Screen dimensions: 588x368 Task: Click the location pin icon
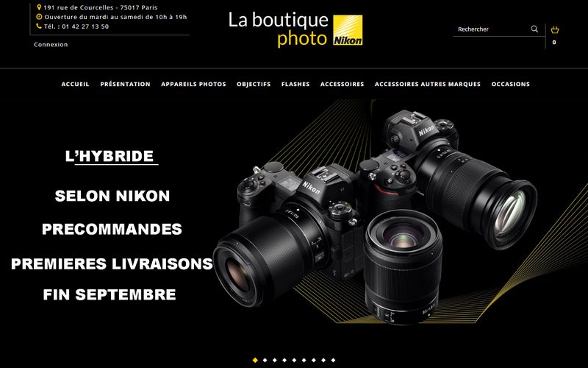[39, 7]
